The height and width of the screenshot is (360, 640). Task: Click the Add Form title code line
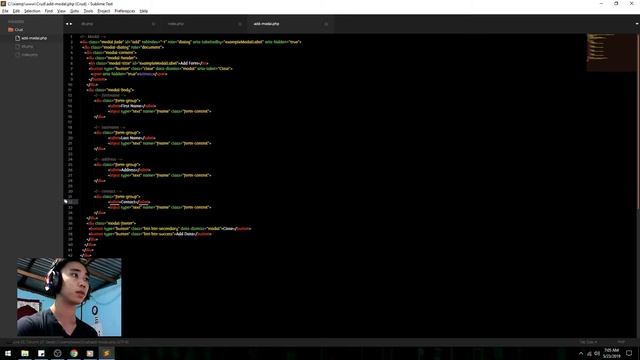coord(149,63)
